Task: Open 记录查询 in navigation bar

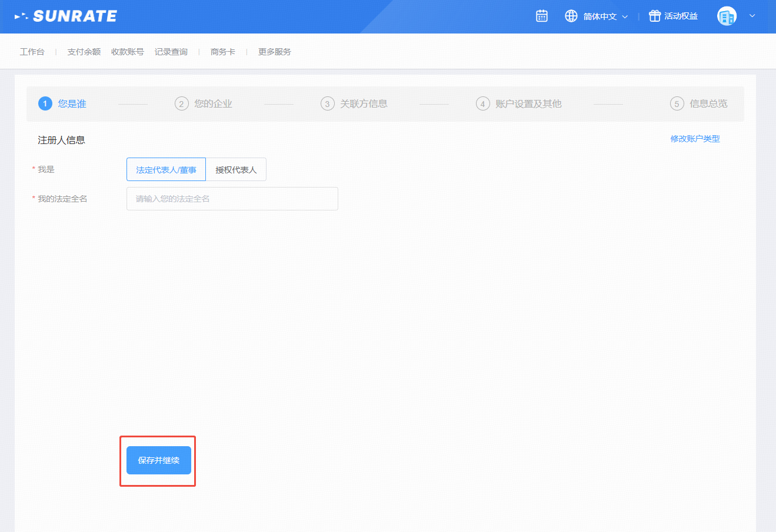Action: tap(171, 52)
